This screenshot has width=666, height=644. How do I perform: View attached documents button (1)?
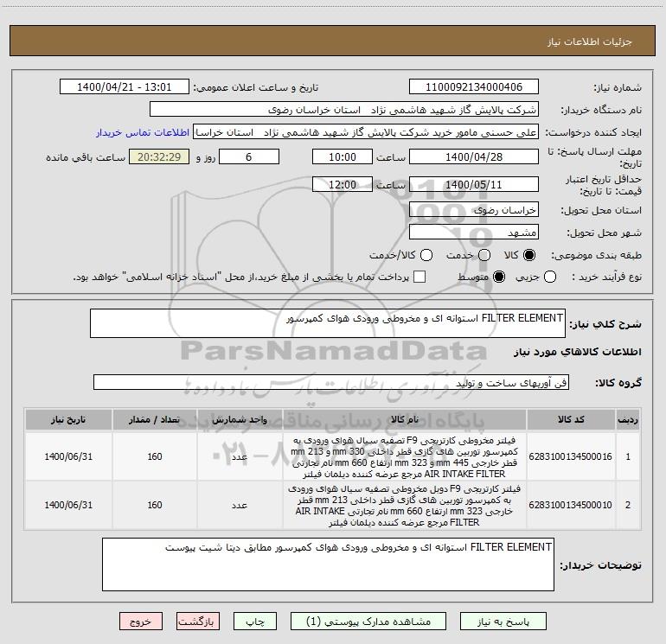click(368, 622)
